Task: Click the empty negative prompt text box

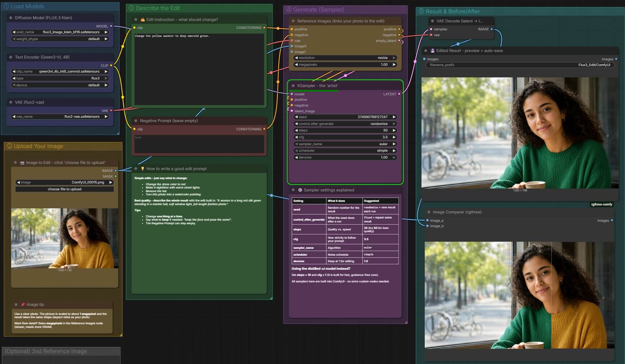Action: pos(199,144)
